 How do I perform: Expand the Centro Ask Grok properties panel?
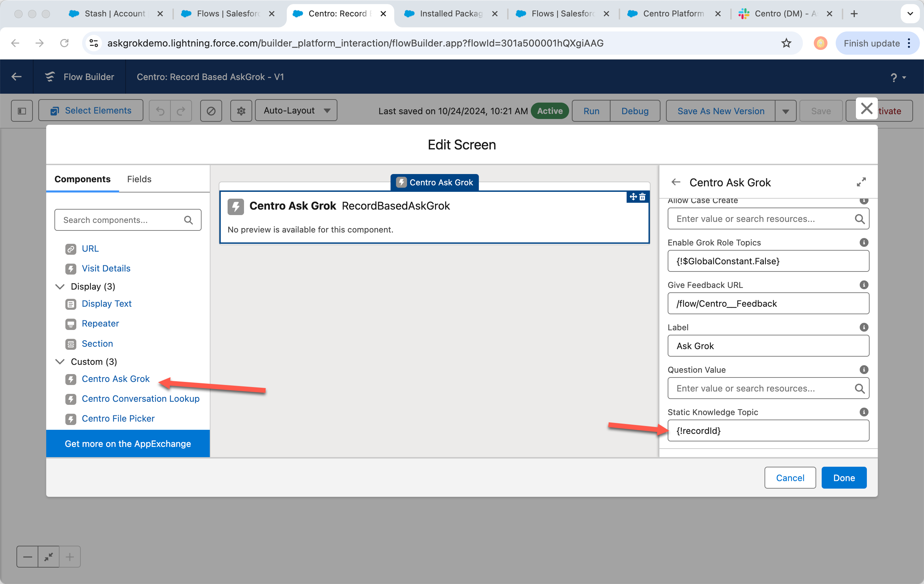coord(861,182)
